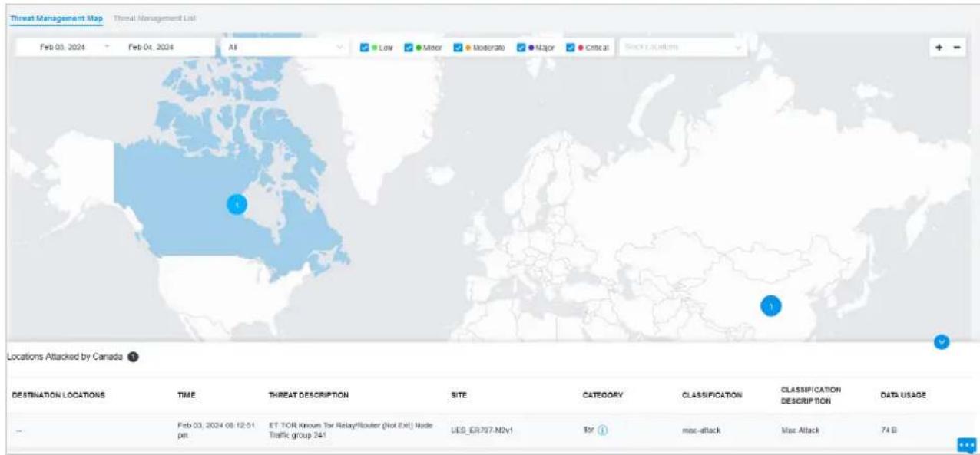Toggle the Critical severity checkbox
The height and width of the screenshot is (455, 980).
coord(571,48)
